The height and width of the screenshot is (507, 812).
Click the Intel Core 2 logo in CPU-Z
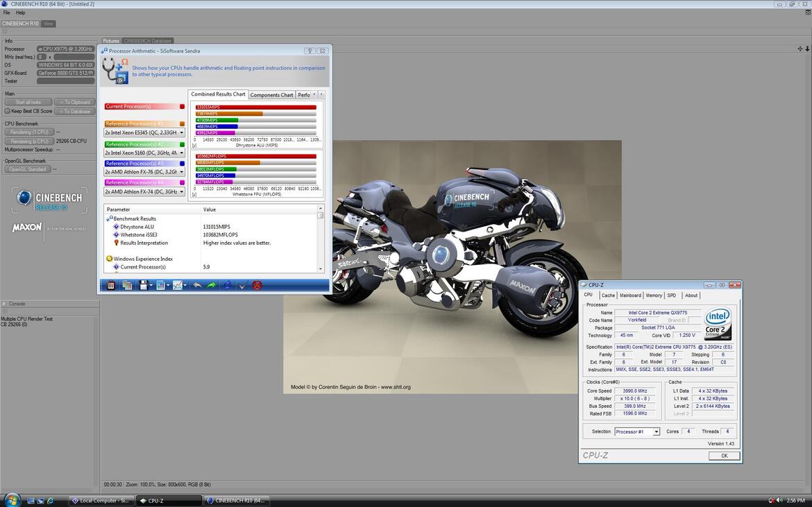718,324
